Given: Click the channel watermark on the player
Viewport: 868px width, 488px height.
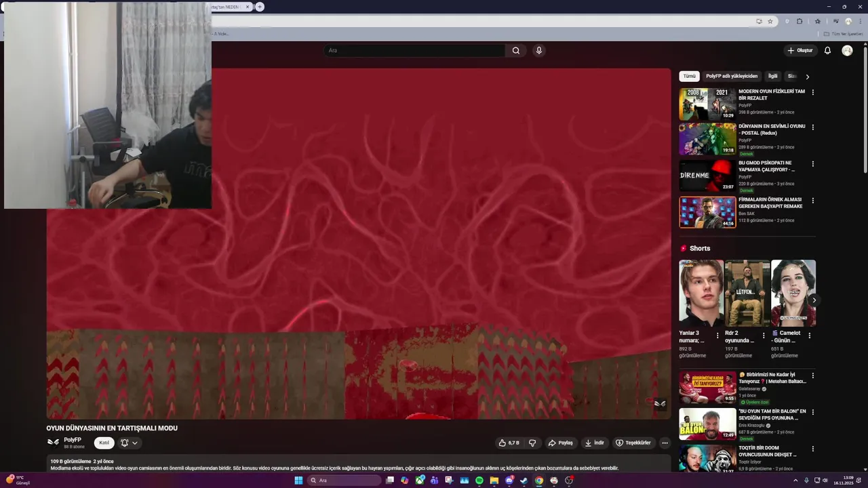Looking at the screenshot, I should [659, 404].
